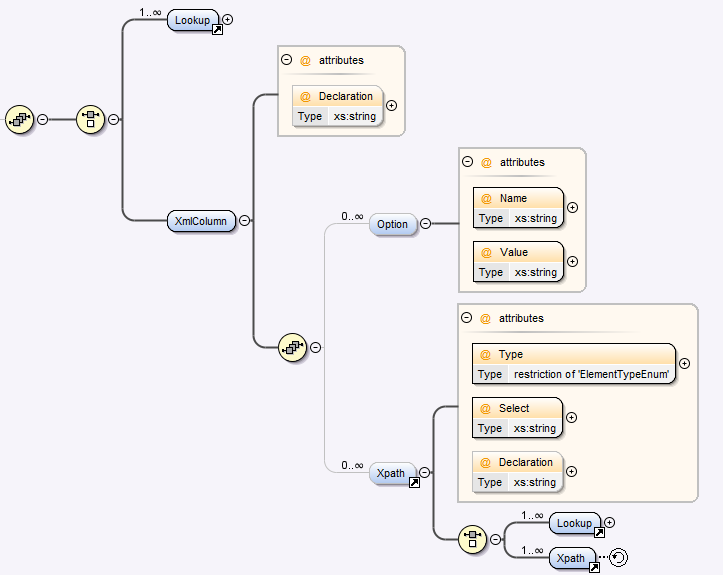Select the Value attribute box
The height and width of the screenshot is (575, 723).
(518, 262)
